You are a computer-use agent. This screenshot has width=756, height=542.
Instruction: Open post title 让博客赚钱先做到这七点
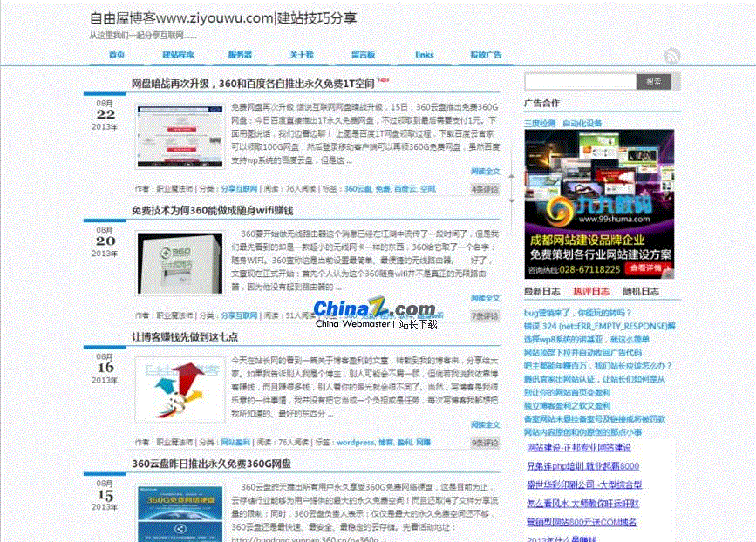pos(184,336)
